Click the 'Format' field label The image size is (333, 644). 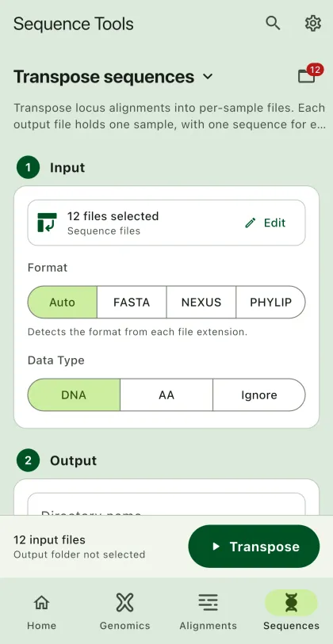pos(48,268)
